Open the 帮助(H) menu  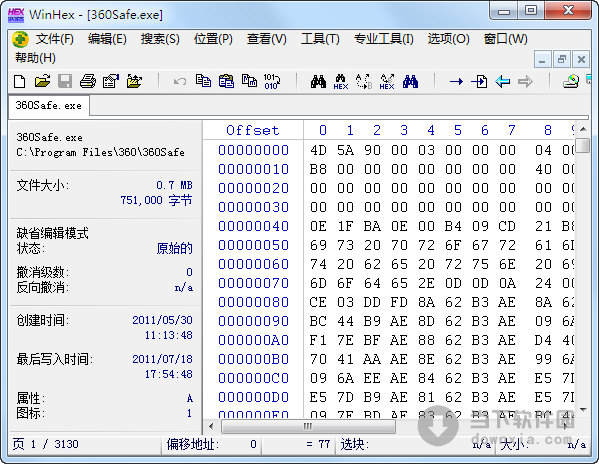[x=35, y=58]
